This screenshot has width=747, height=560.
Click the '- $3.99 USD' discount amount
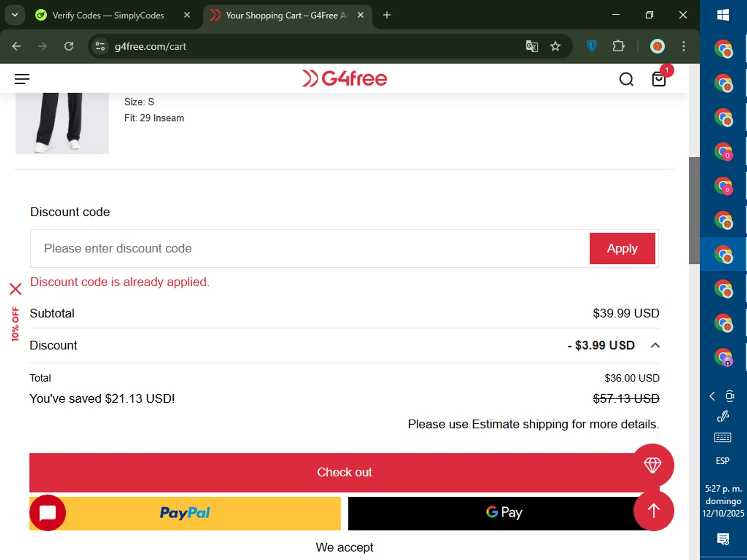point(601,345)
